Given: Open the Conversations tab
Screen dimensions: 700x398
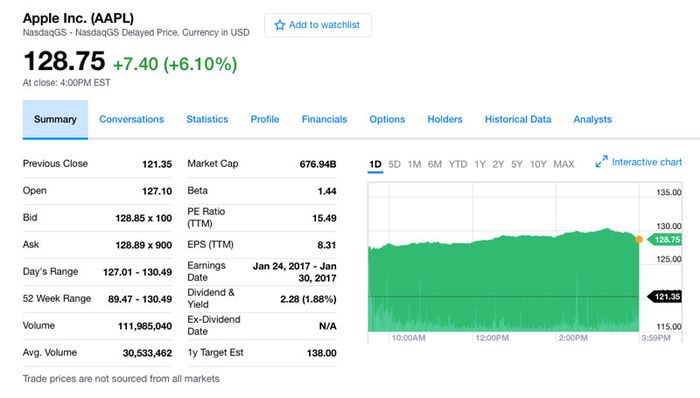Looking at the screenshot, I should click(x=131, y=120).
